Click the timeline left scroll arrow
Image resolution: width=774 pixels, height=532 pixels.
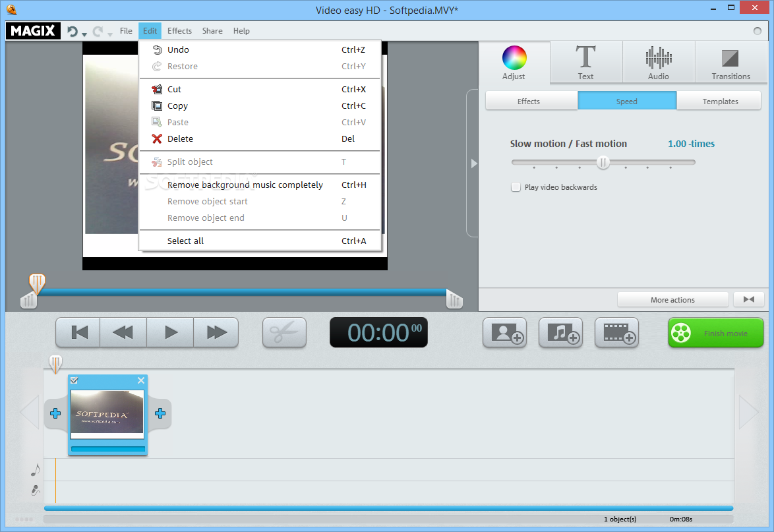click(30, 412)
